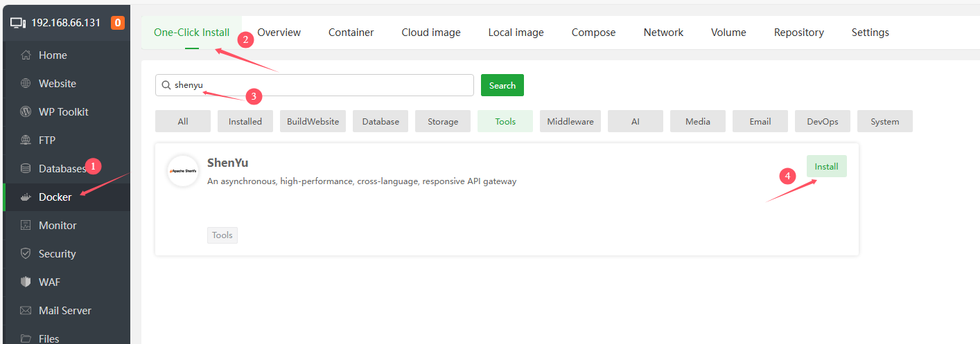This screenshot has height=344, width=980.
Task: Click the WP Toolkit WordPress icon
Action: (x=26, y=112)
